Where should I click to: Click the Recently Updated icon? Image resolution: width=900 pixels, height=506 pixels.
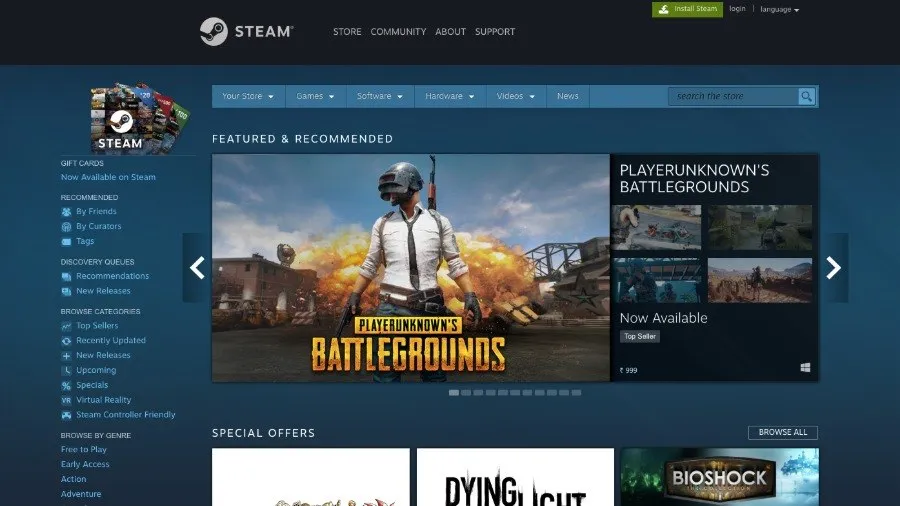66,341
